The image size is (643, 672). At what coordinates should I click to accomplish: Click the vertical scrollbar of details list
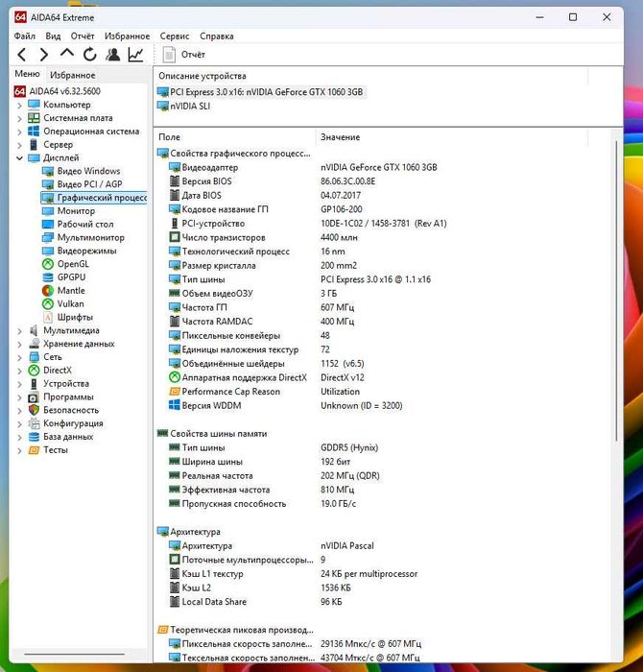(x=616, y=292)
